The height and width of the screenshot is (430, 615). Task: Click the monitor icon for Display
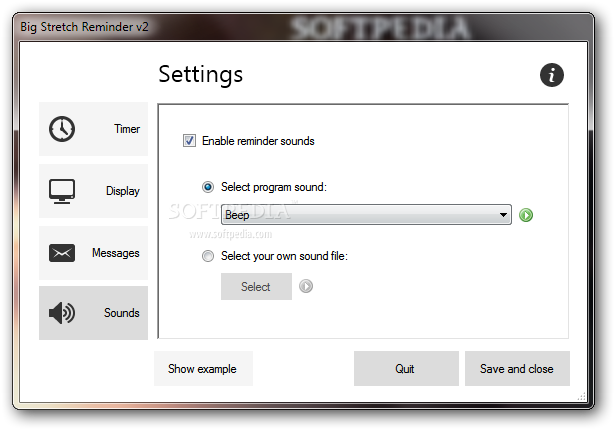[x=62, y=191]
